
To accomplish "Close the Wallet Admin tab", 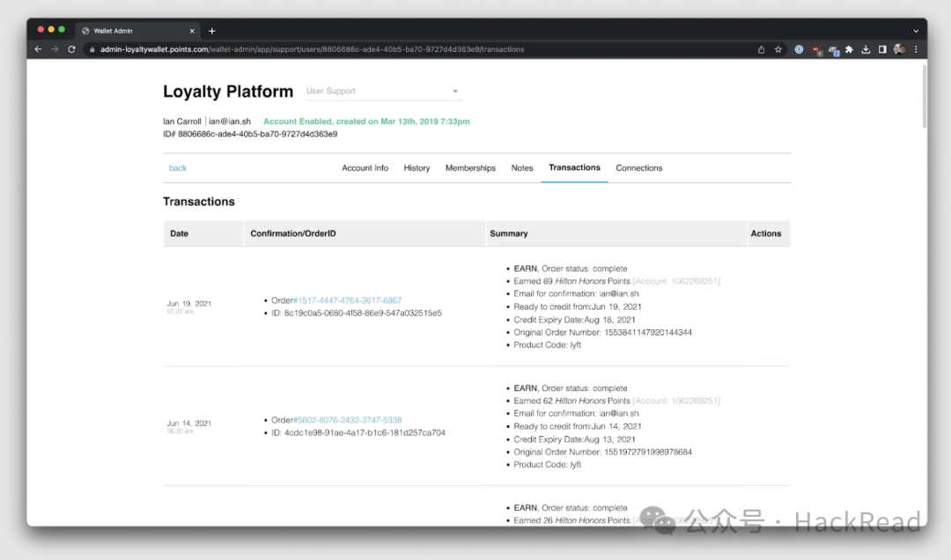I will (192, 31).
